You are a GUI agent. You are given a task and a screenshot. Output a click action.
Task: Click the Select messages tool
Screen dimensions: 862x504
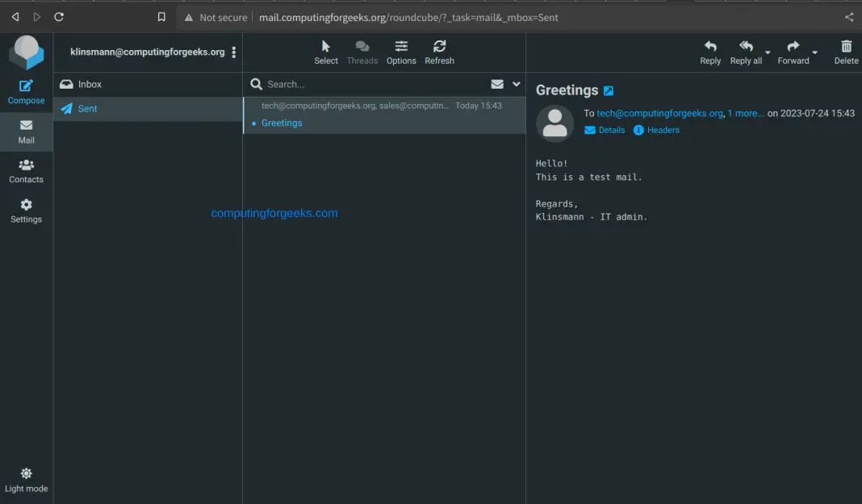coord(326,52)
